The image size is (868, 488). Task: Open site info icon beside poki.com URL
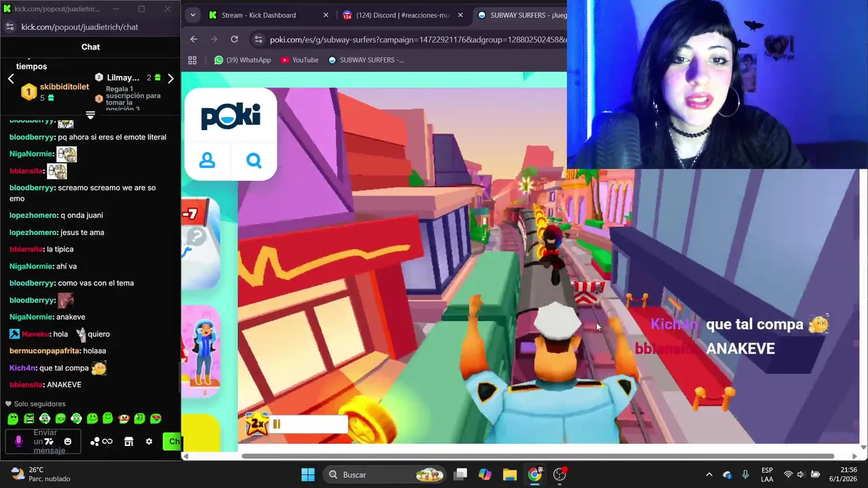pos(258,39)
